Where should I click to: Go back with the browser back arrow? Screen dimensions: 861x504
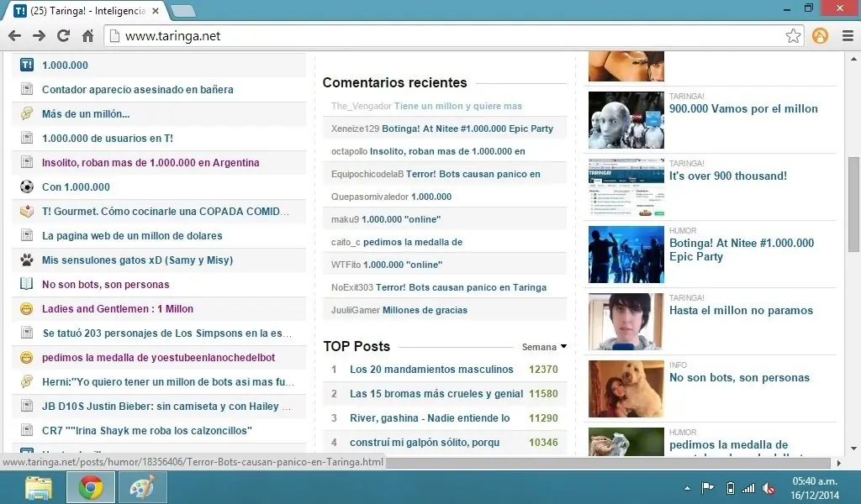coord(15,36)
